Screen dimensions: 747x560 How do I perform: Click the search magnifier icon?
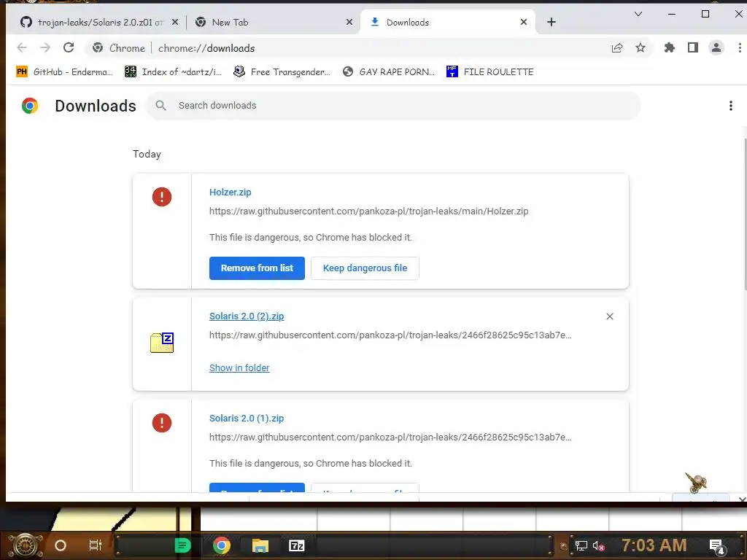tap(161, 105)
